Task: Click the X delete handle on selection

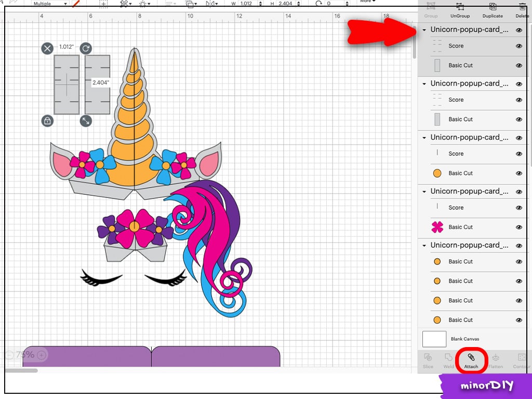Action: click(47, 48)
